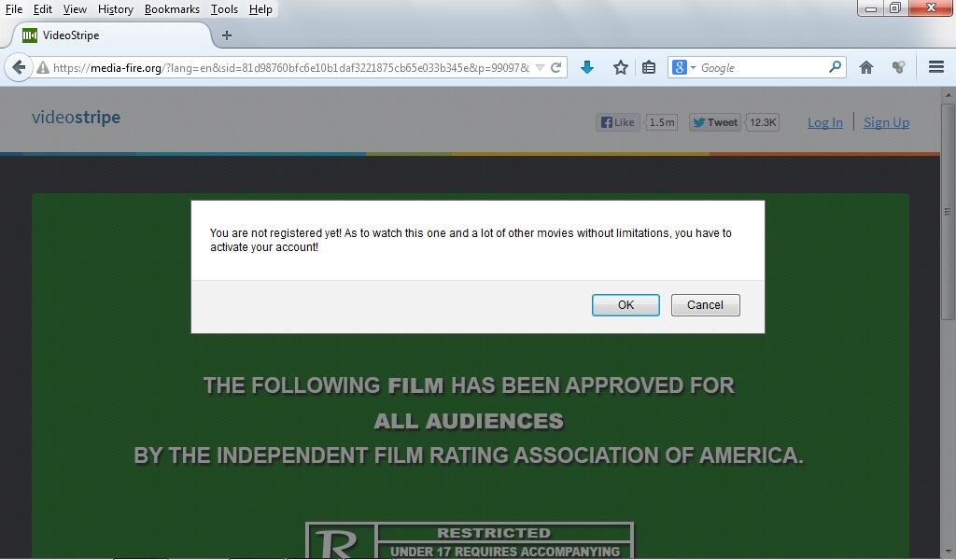Open the File menu
This screenshot has height=560, width=956.
[13, 9]
